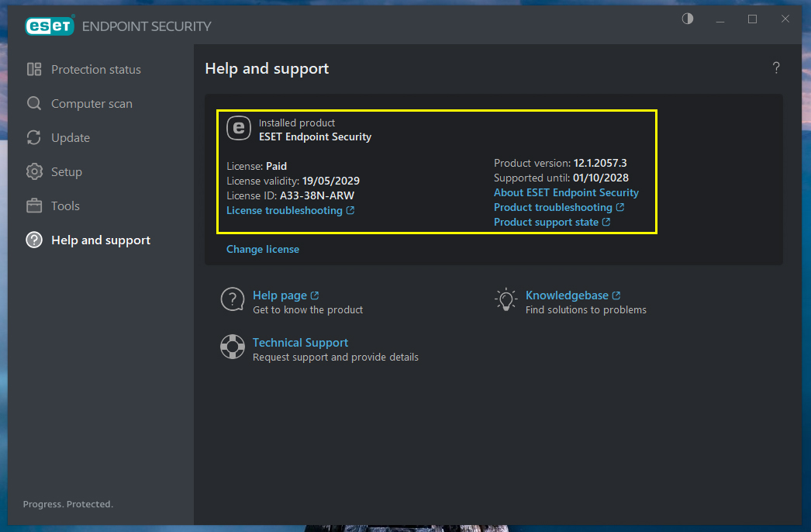Screen dimensions: 811x532
Task: Click external-link icon beside Product troubleshooting
Action: (620, 207)
